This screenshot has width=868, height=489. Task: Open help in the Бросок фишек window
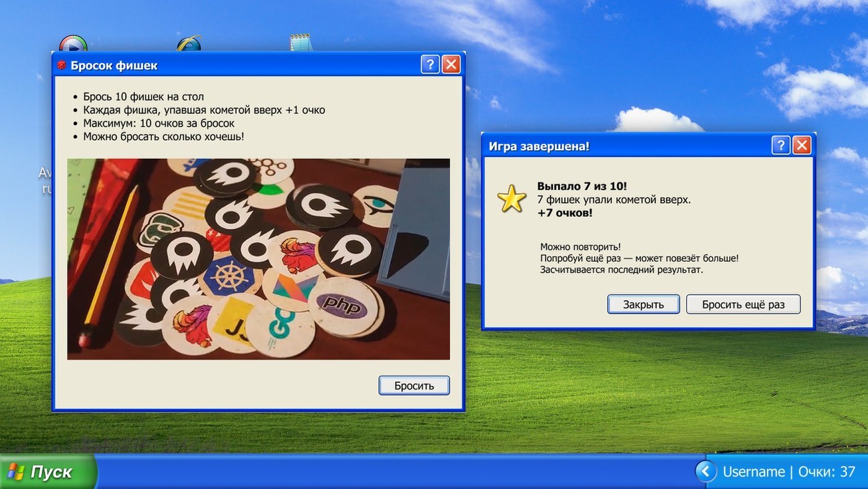(x=430, y=65)
